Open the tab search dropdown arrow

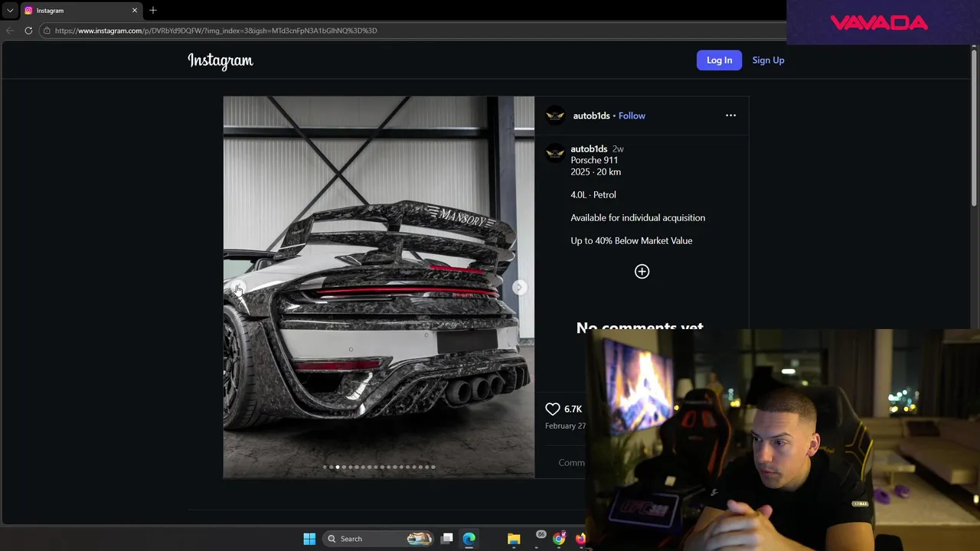tap(10, 10)
